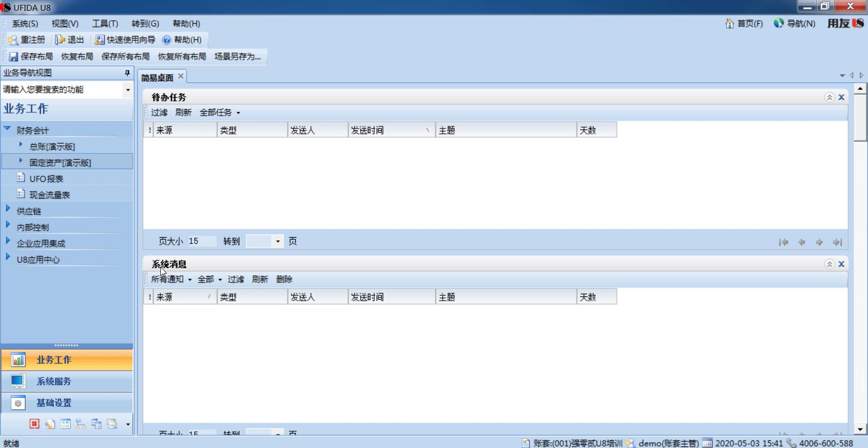The height and width of the screenshot is (448, 868).
Task: Open the 帮助(H) menu
Action: point(186,24)
